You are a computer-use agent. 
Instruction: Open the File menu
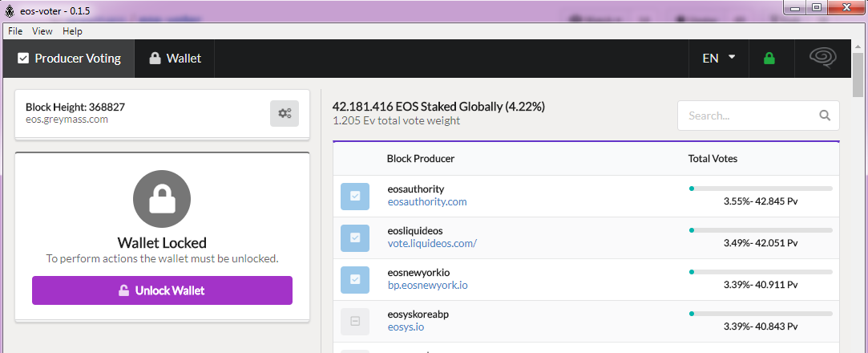click(x=15, y=31)
